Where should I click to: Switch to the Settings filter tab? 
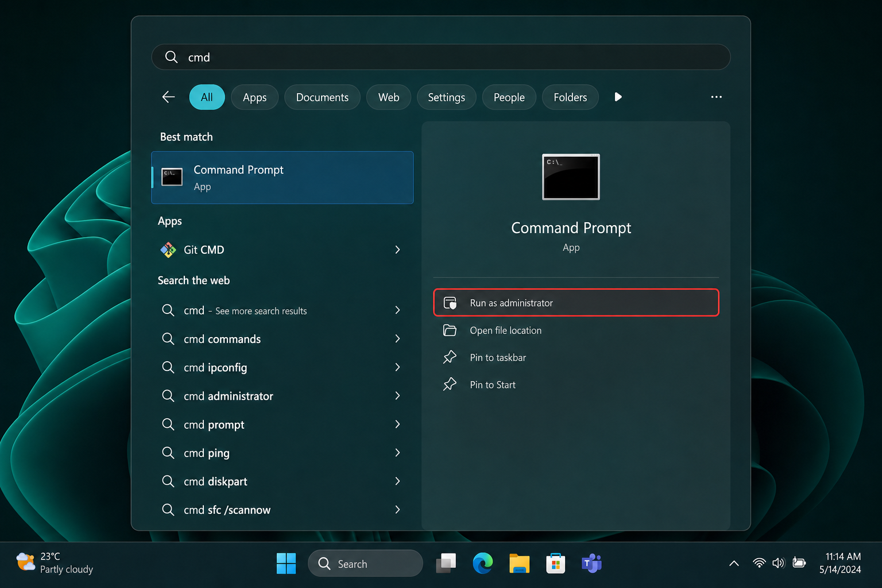[446, 97]
